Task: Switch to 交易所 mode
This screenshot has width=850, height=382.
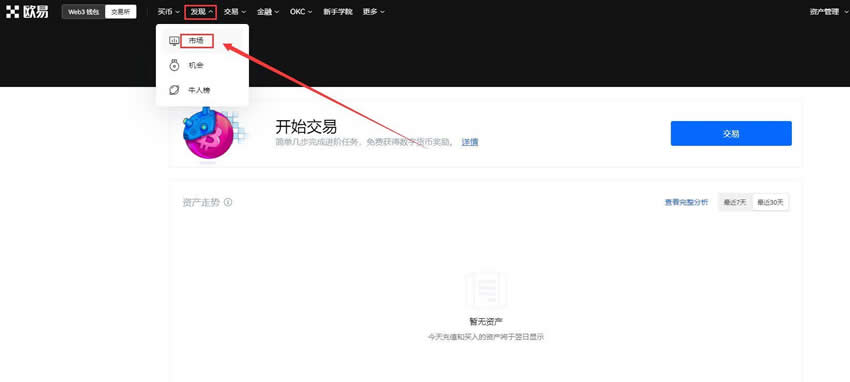Action: 120,11
